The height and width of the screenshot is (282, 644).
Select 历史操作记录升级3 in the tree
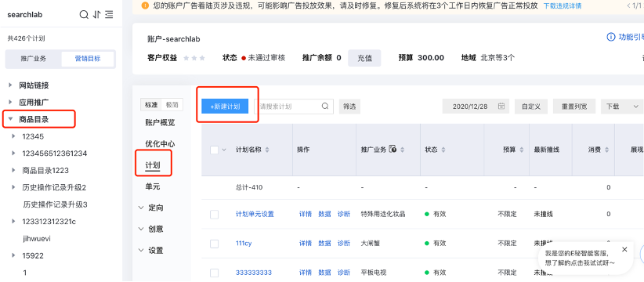click(56, 204)
